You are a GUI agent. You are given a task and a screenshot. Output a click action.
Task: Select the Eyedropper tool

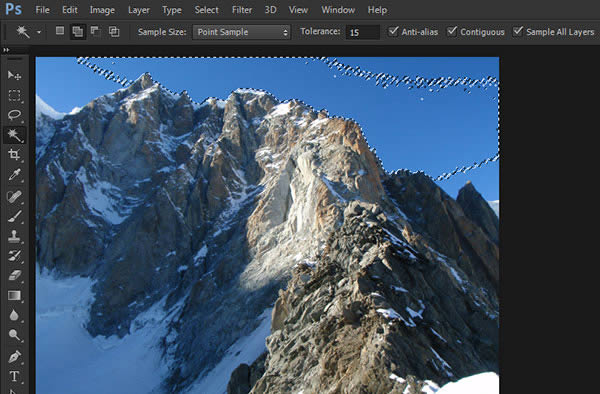click(x=14, y=175)
